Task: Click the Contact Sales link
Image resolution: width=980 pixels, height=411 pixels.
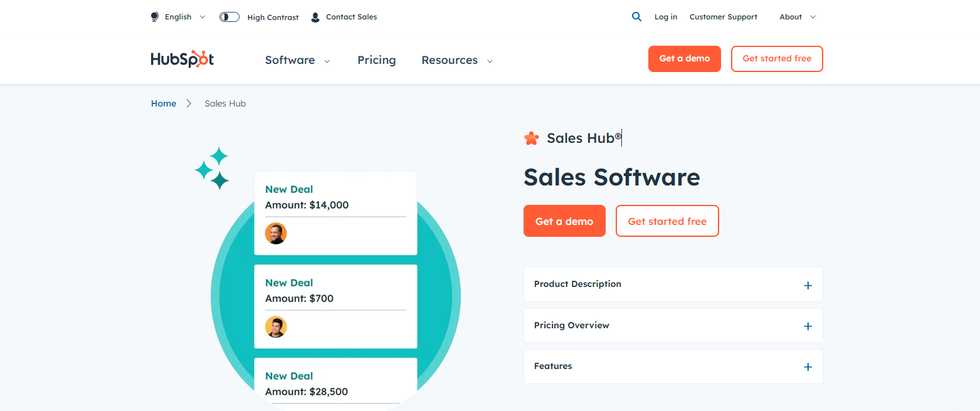Action: click(352, 17)
